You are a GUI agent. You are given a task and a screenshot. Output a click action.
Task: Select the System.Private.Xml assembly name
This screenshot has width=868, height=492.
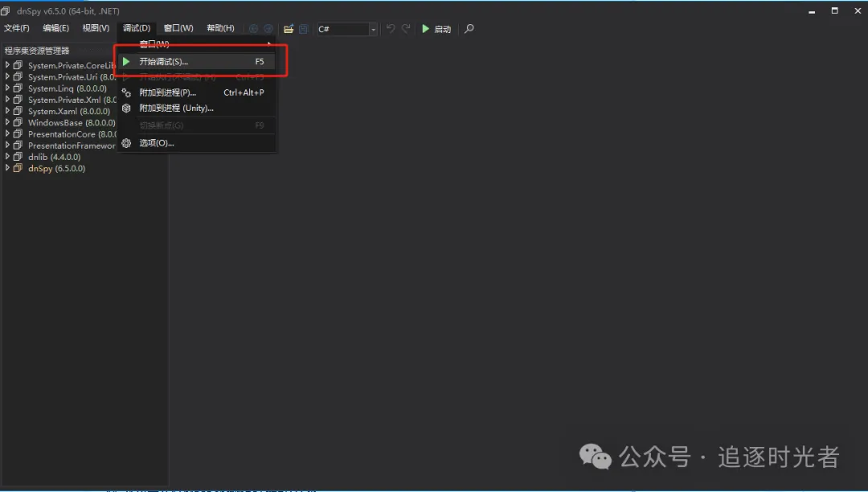pyautogui.click(x=72, y=100)
